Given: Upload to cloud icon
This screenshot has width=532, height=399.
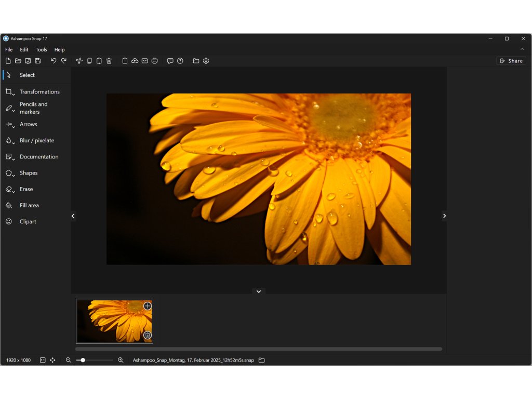Looking at the screenshot, I should (135, 61).
